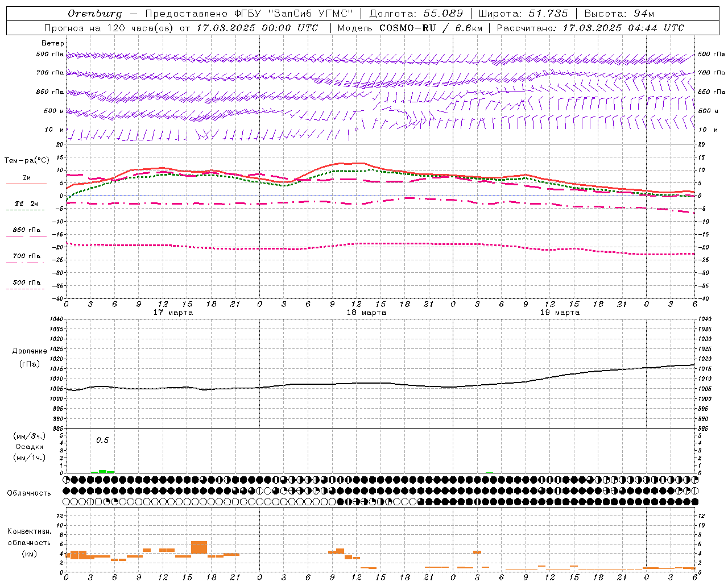This screenshot has width=728, height=582.
Task: Click the Долгота: 55.089 longitude value
Action: pos(416,14)
